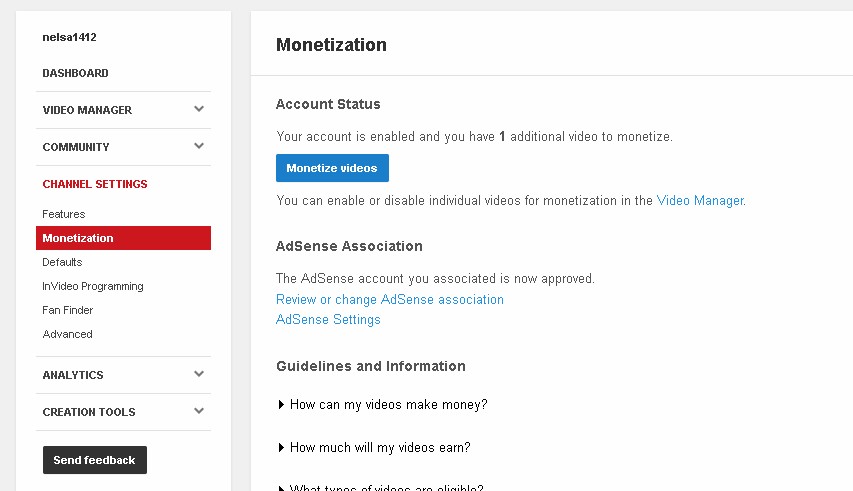
Task: Expand "How much will my videos earn?"
Action: click(x=380, y=447)
